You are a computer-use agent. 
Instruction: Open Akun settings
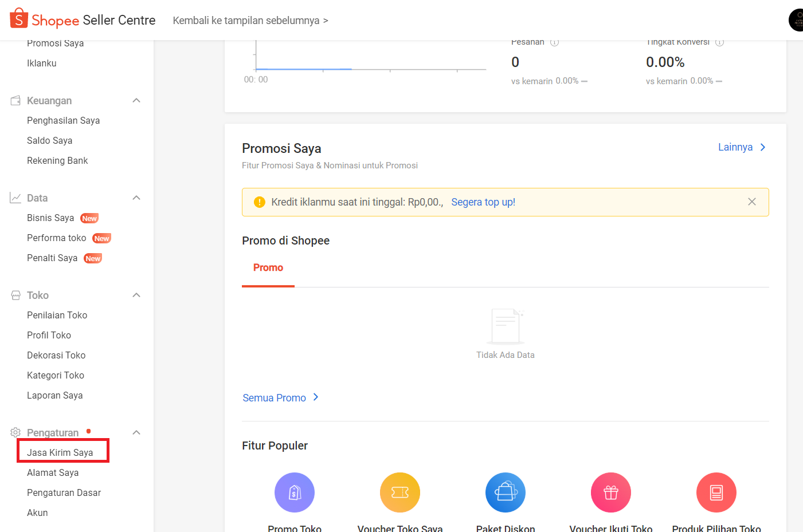pos(37,513)
